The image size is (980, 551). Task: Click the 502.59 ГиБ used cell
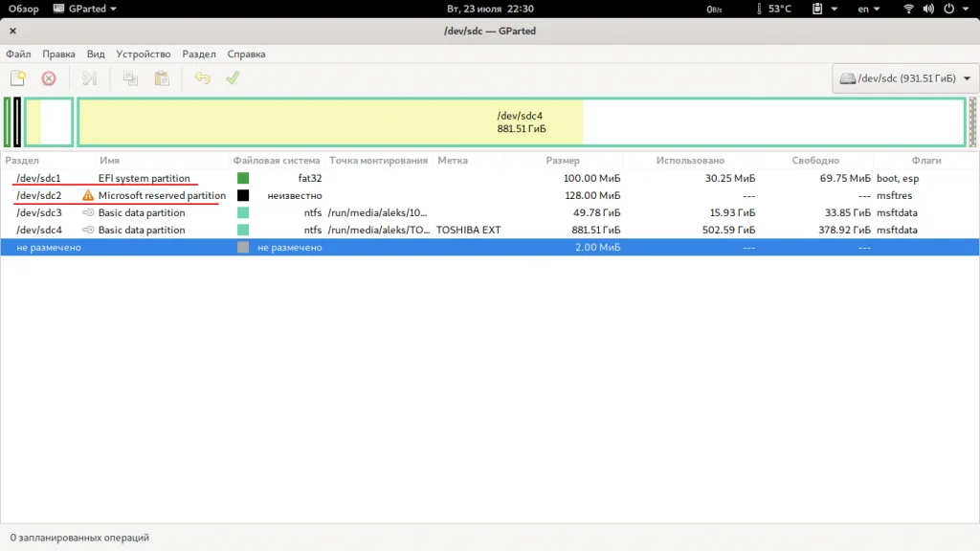point(728,230)
